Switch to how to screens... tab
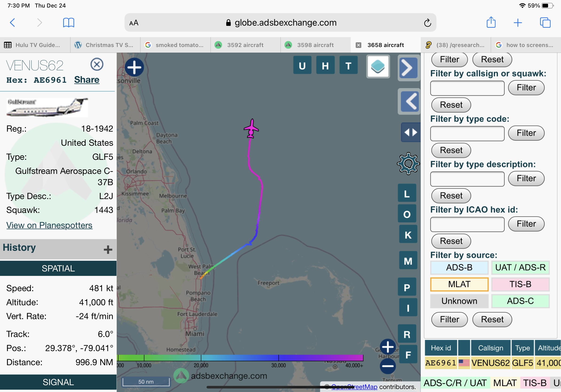The image size is (561, 392). pyautogui.click(x=526, y=45)
